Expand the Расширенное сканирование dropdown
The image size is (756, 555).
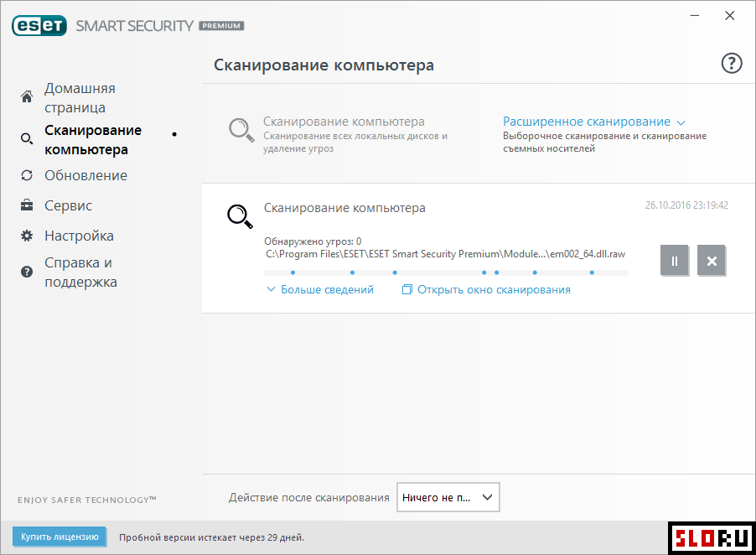[x=593, y=122]
